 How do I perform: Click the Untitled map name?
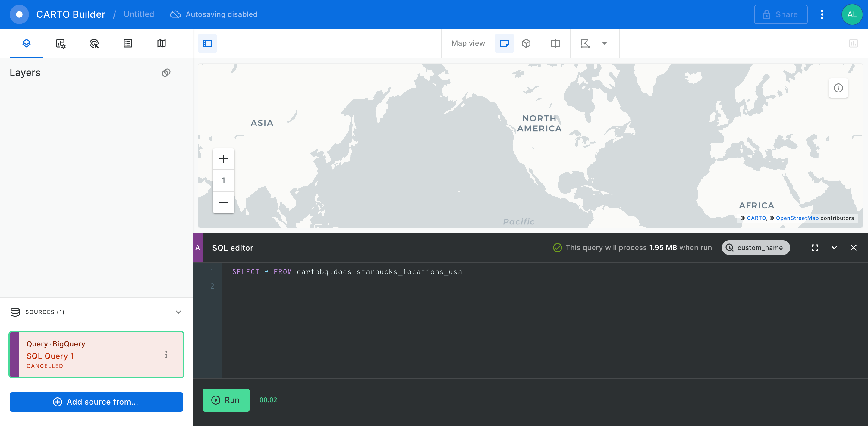[139, 14]
